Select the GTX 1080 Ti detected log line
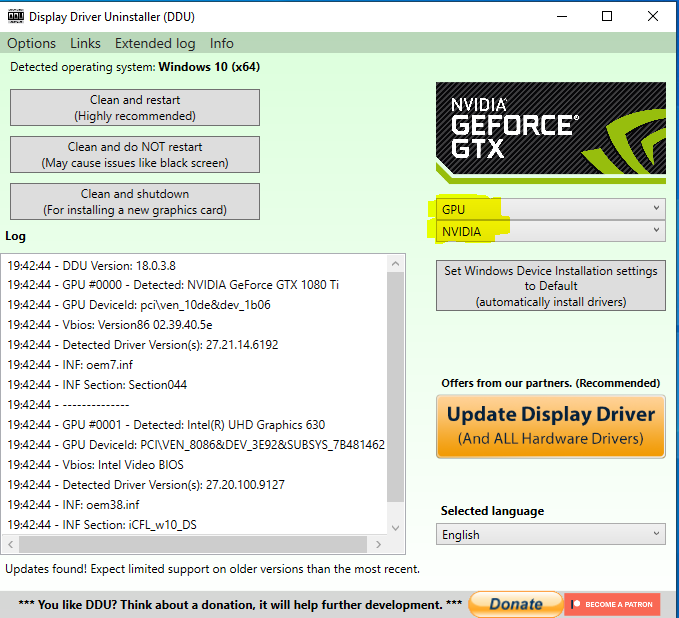 point(172,285)
